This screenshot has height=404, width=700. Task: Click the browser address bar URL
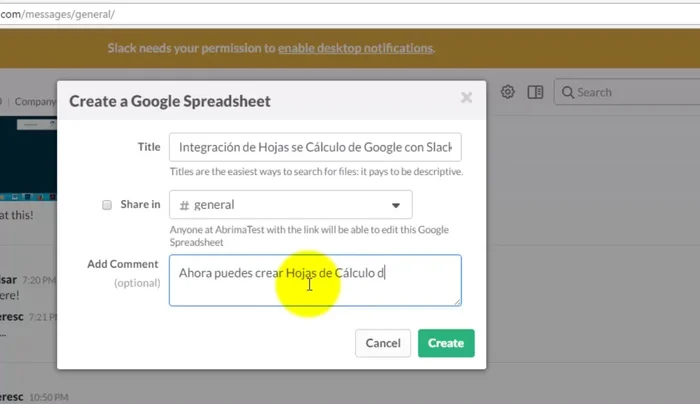(58, 14)
